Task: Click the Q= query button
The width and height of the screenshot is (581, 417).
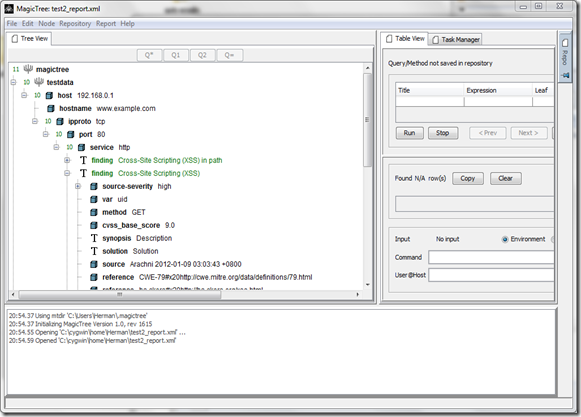Action: click(229, 55)
